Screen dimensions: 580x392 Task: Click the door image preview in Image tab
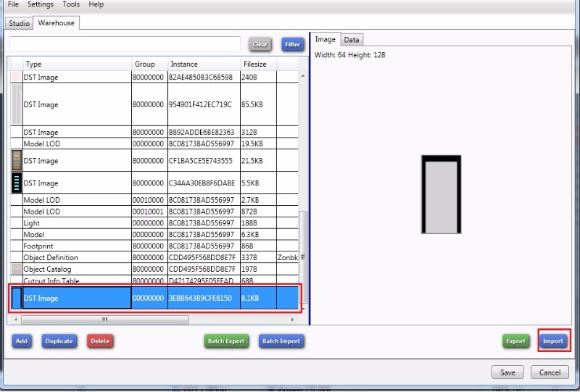pyautogui.click(x=441, y=195)
